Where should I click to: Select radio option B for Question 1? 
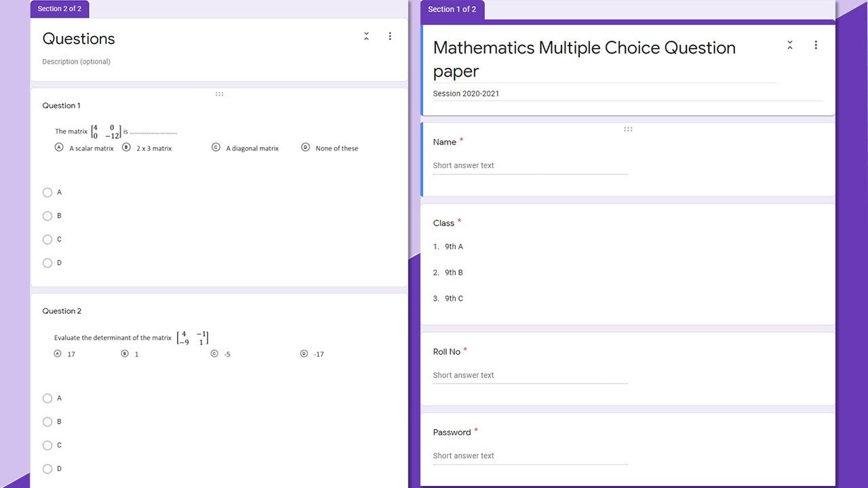(47, 216)
